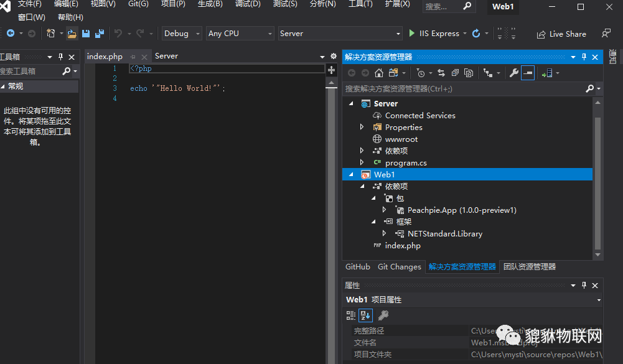Click the Collapse All icon in Solution Explorer
Viewport: 623px width, 364px height.
(455, 73)
